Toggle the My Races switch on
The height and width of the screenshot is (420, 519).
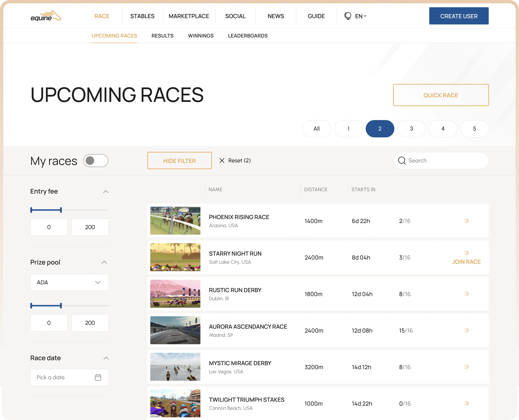(x=95, y=160)
